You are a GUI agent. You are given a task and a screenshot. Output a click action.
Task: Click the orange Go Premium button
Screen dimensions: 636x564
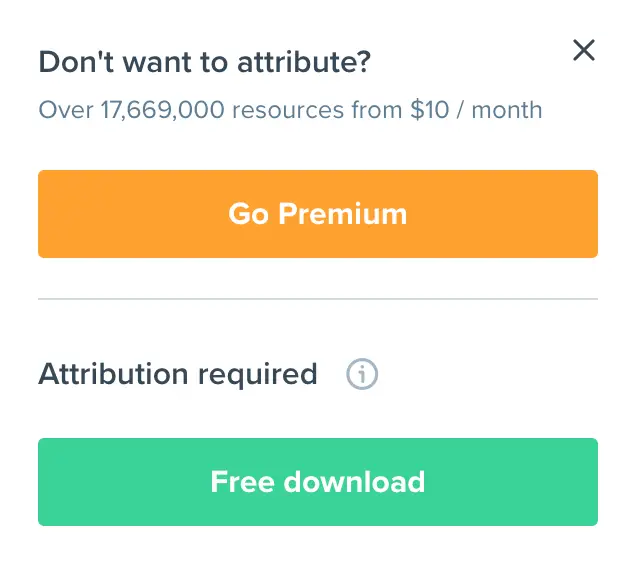[318, 214]
